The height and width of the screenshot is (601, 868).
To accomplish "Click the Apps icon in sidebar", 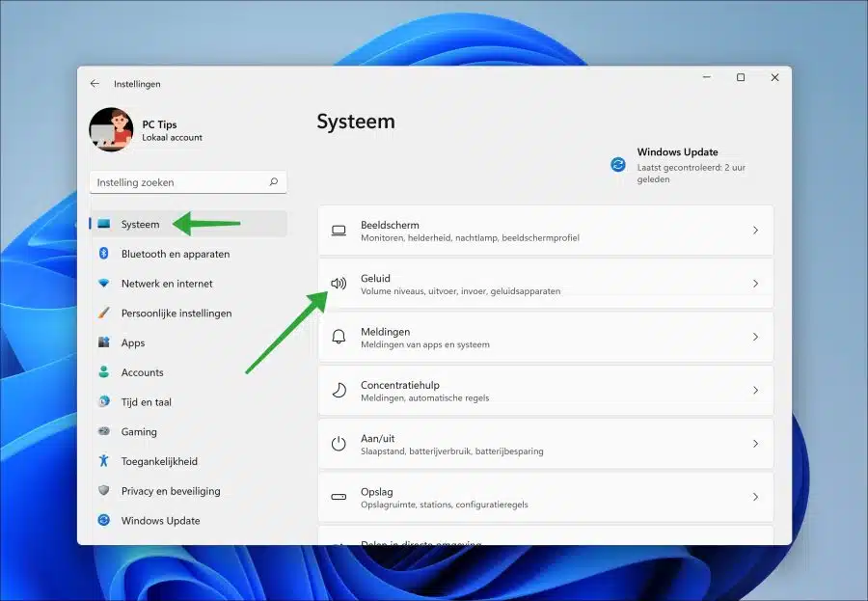I will 103,342.
